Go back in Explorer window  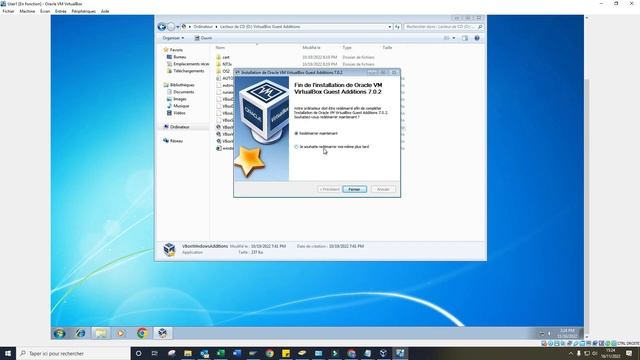point(162,27)
